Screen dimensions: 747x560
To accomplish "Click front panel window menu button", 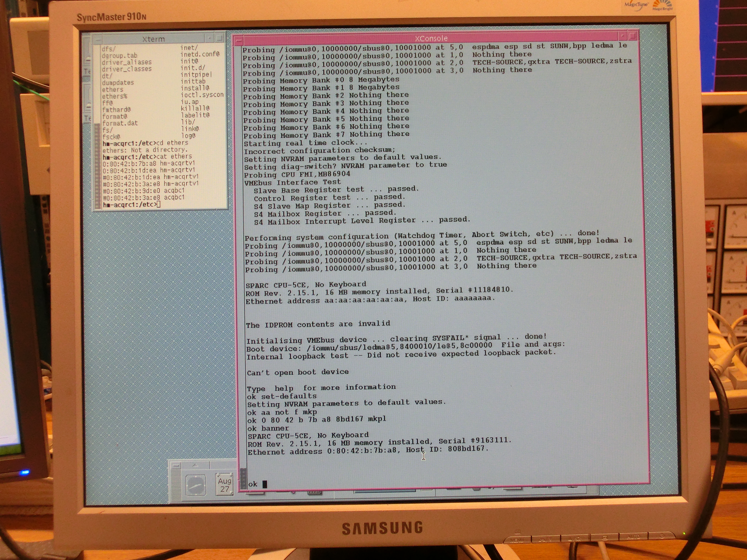I will click(x=176, y=466).
